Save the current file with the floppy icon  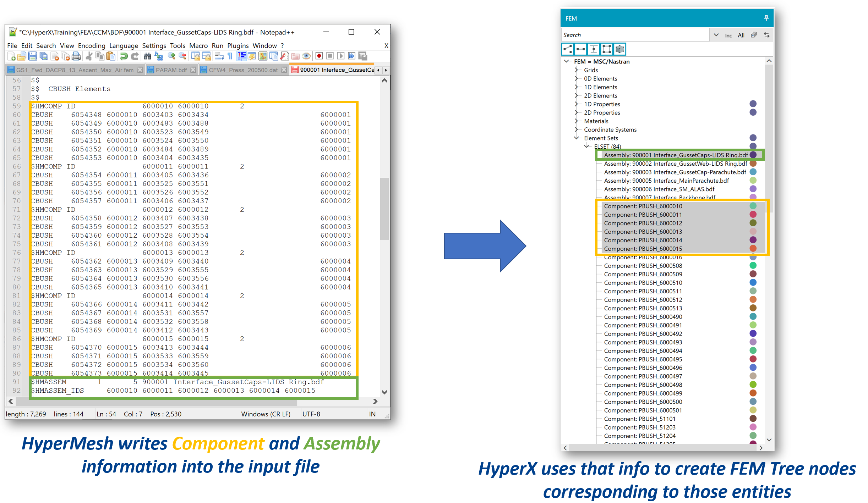pos(33,56)
